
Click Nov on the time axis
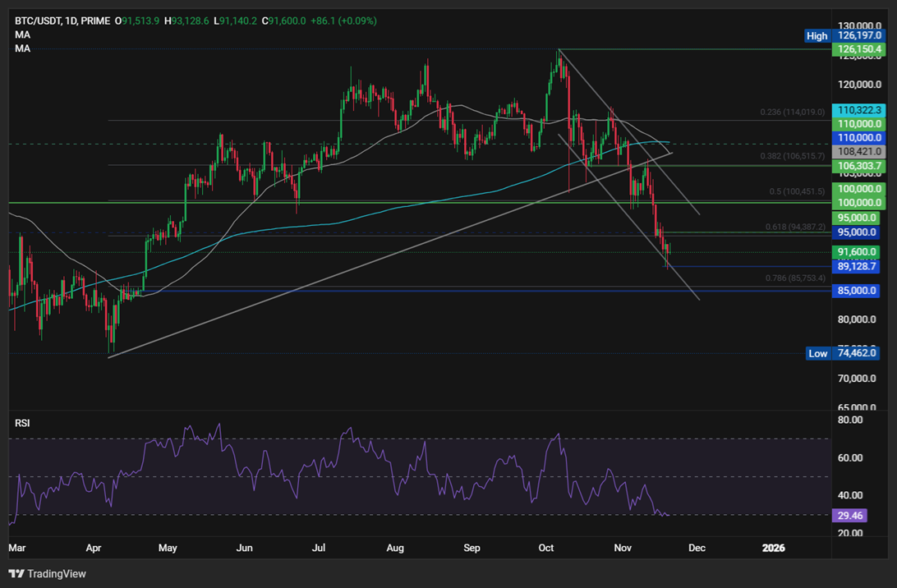[x=623, y=547]
